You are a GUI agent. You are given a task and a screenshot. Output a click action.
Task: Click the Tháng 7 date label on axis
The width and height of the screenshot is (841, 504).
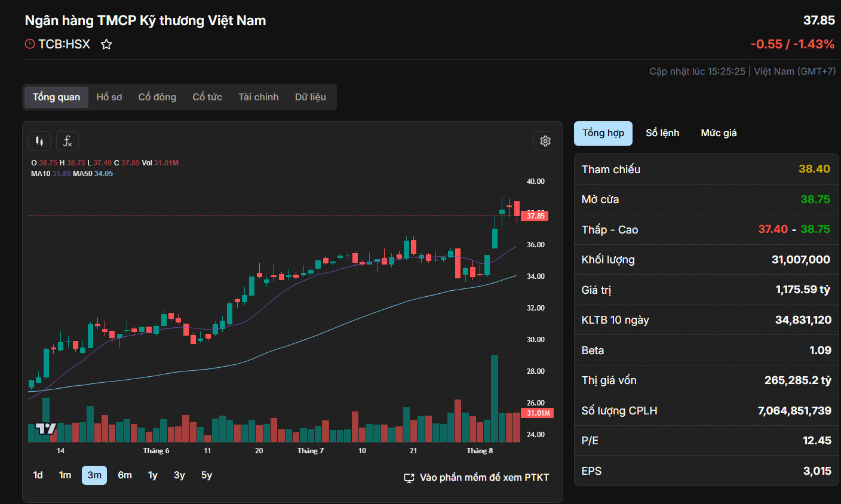311,451
